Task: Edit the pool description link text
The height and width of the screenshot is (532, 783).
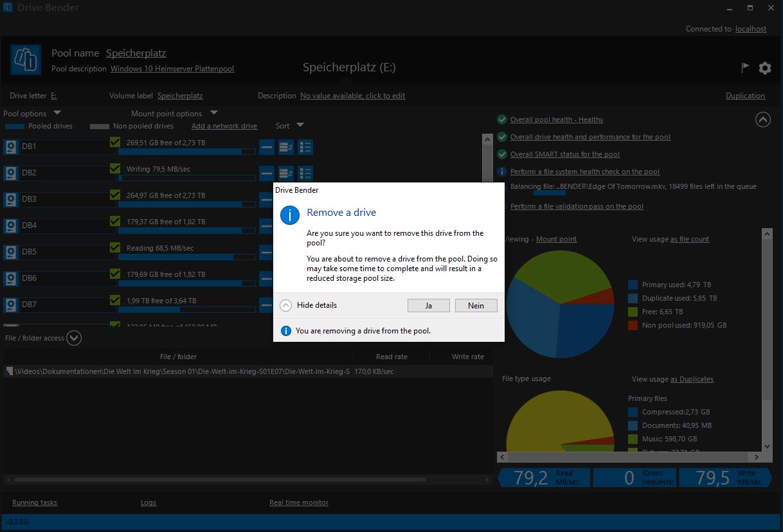Action: point(172,69)
